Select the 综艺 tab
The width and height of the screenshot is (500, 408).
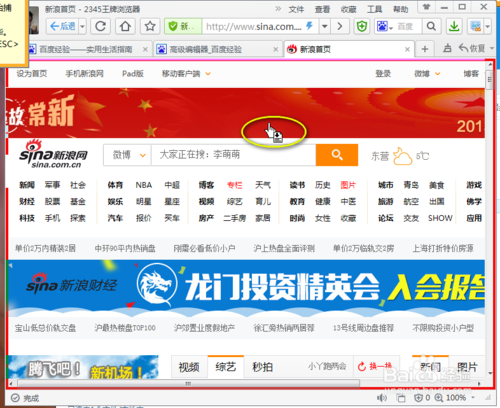[x=226, y=367]
